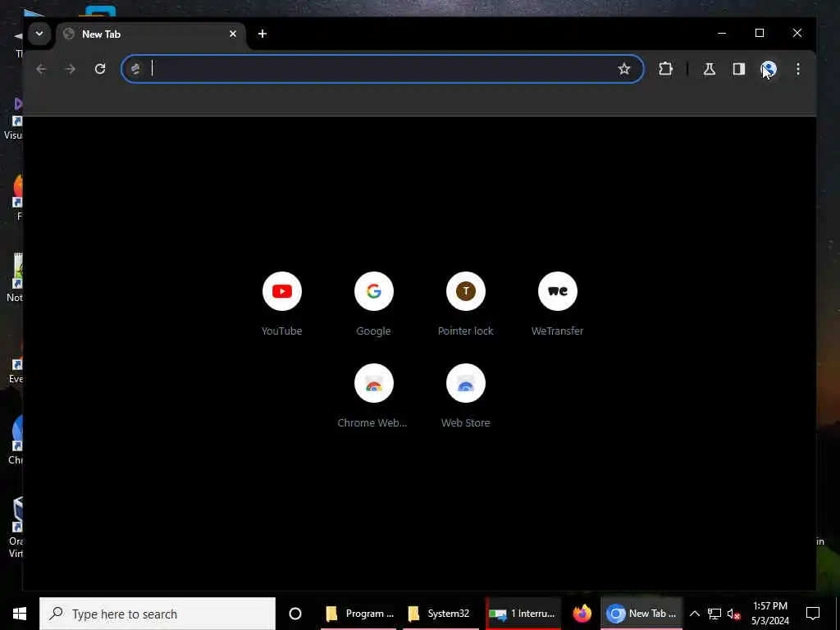Open the Windows Start menu

pos(20,614)
